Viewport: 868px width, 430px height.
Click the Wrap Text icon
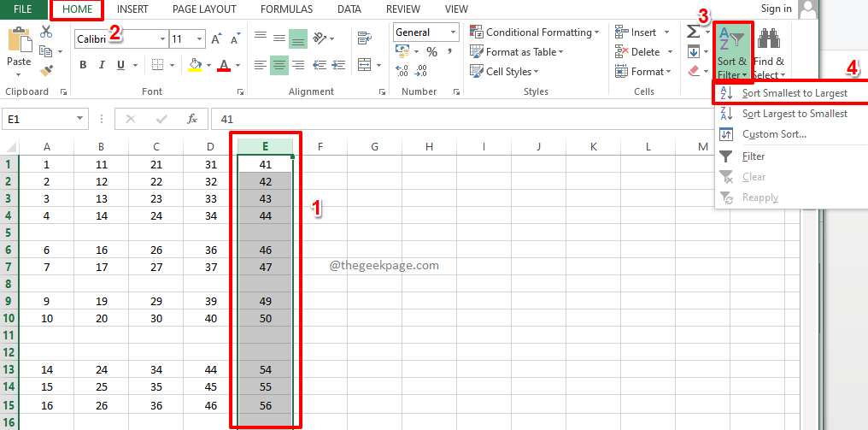pos(365,38)
